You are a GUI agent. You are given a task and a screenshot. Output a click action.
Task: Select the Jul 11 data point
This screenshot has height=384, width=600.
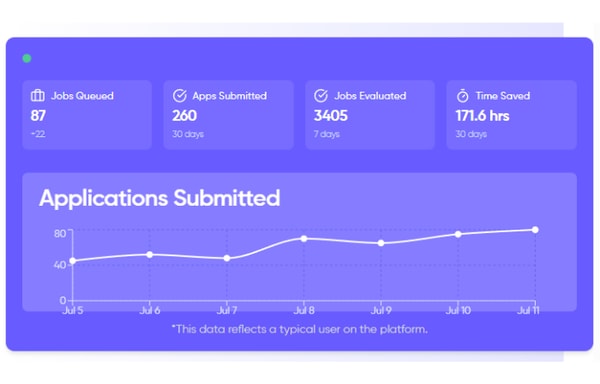tap(535, 230)
